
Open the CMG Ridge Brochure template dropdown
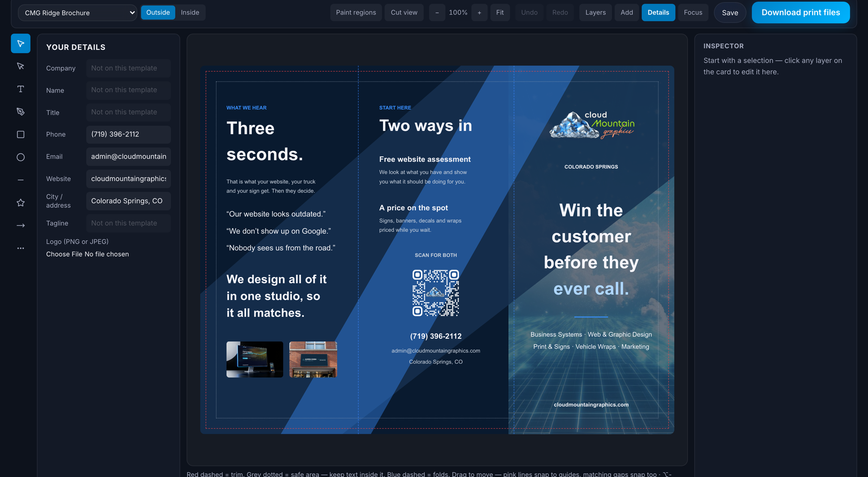pyautogui.click(x=78, y=13)
